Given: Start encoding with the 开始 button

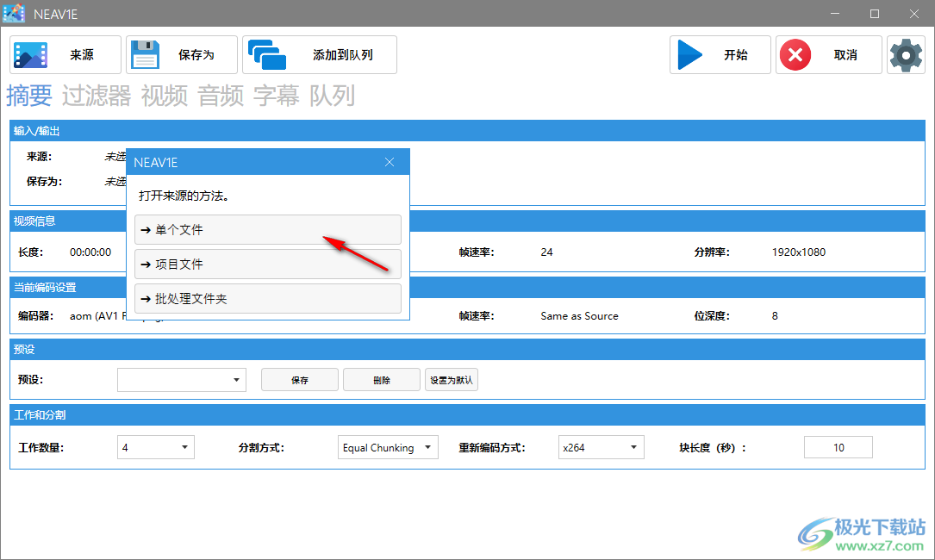Looking at the screenshot, I should pyautogui.click(x=720, y=55).
